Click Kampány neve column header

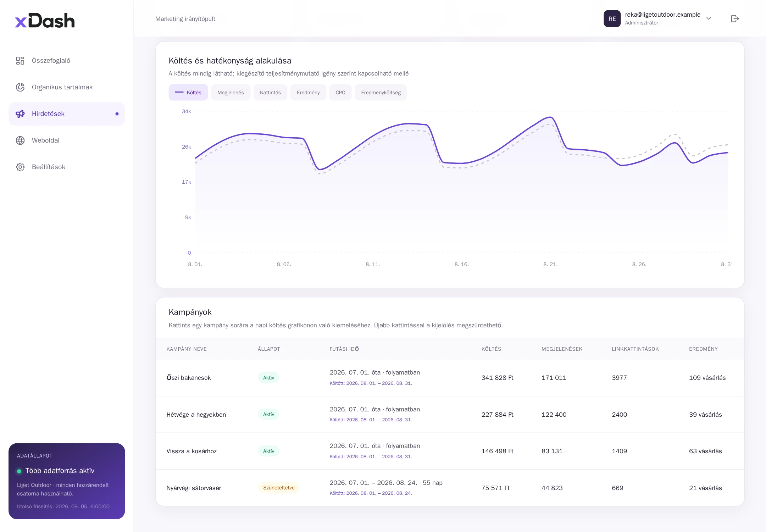tap(187, 349)
